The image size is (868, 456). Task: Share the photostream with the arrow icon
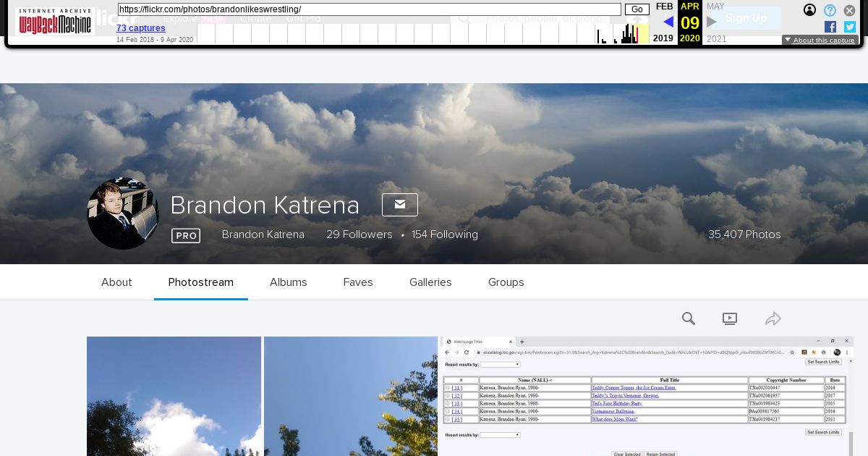click(x=773, y=318)
